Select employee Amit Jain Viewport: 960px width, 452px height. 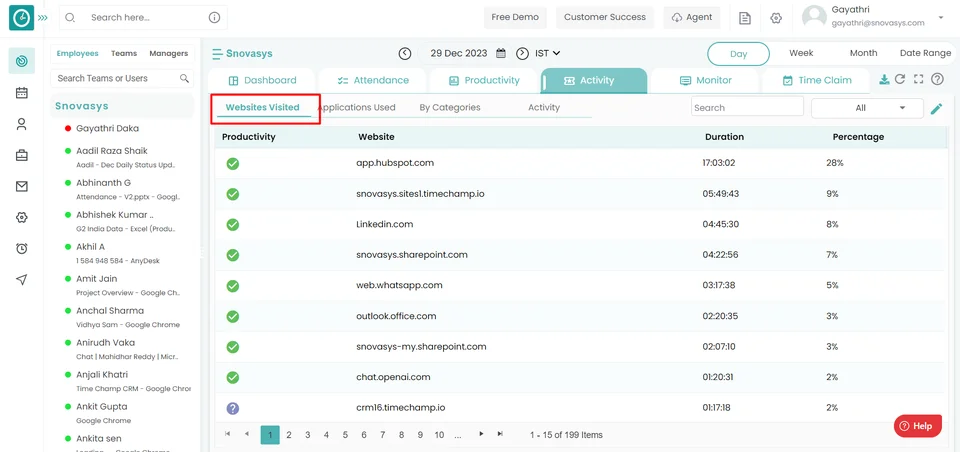click(97, 279)
